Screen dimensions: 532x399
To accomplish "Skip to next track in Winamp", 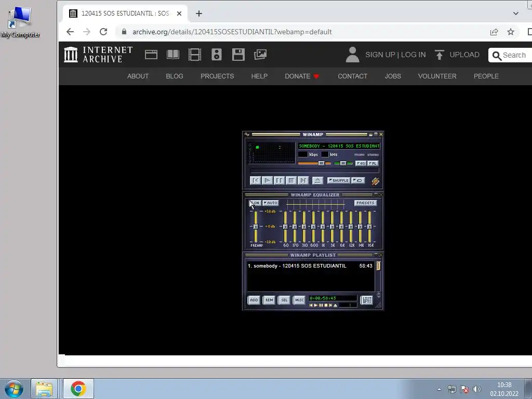I will [303, 180].
